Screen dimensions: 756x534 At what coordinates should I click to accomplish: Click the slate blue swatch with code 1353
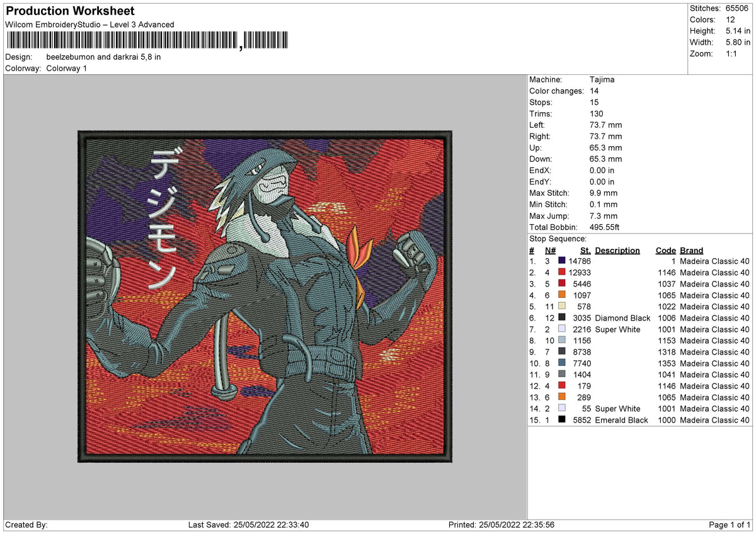pos(562,363)
